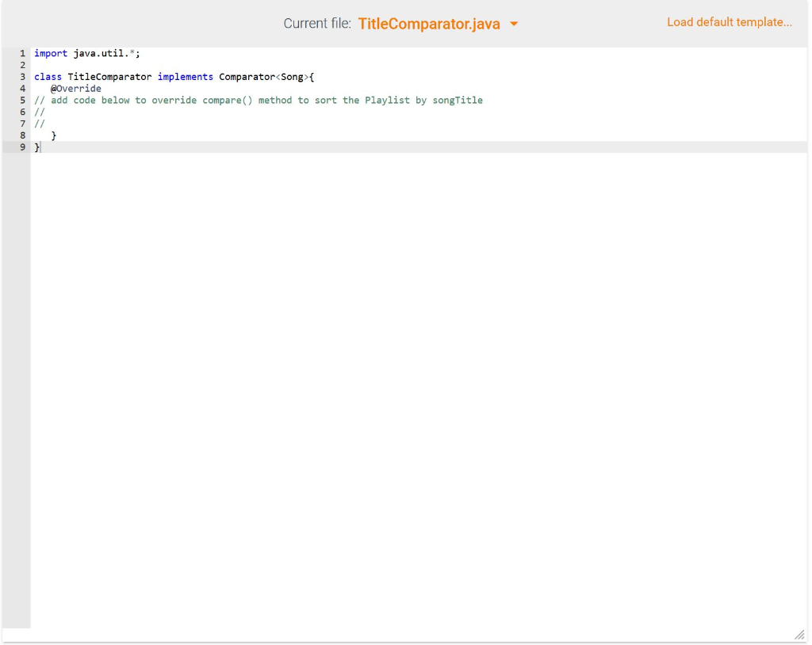Click the highlighted closing brace on line 9
Image resolution: width=812 pixels, height=645 pixels.
pos(36,147)
